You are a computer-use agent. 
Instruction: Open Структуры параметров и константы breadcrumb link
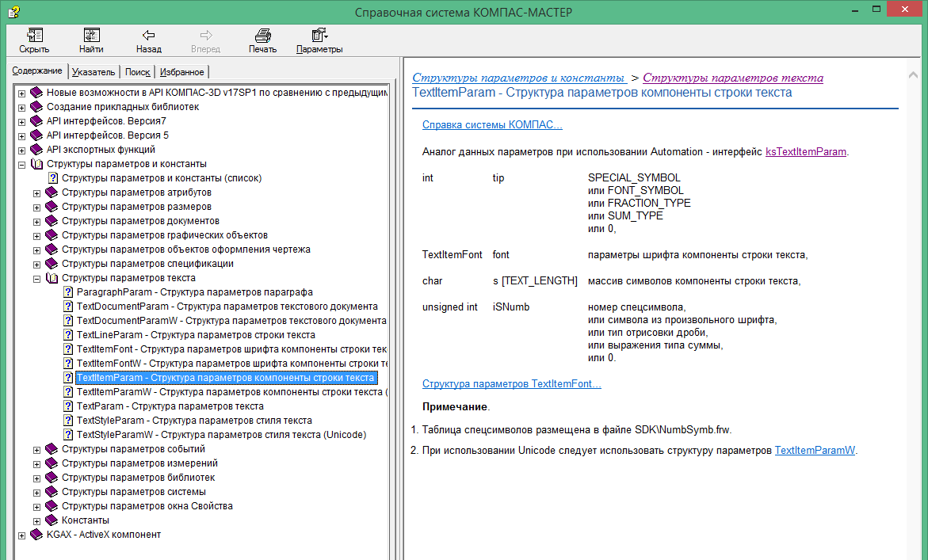518,78
